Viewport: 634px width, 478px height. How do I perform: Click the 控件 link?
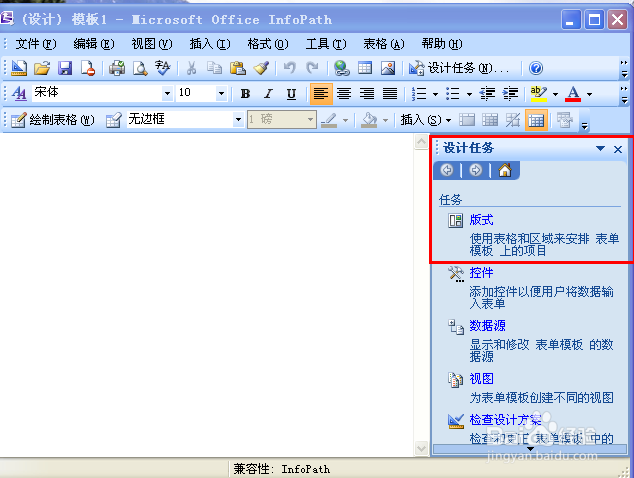481,273
